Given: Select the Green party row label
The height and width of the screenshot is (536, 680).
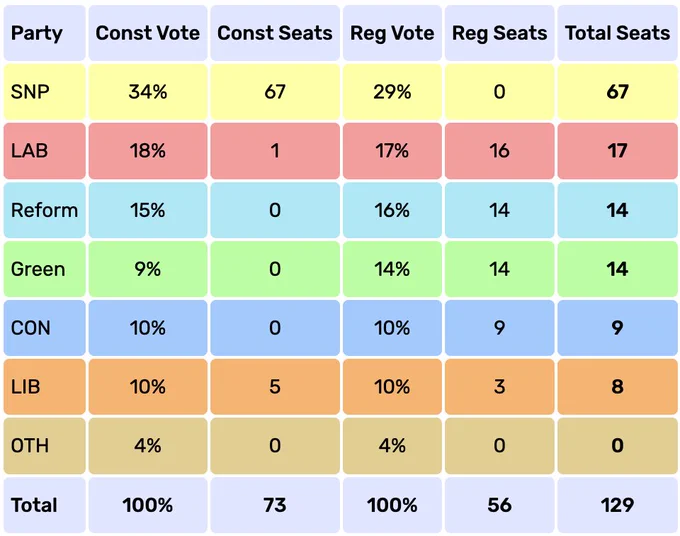Looking at the screenshot, I should pos(44,269).
